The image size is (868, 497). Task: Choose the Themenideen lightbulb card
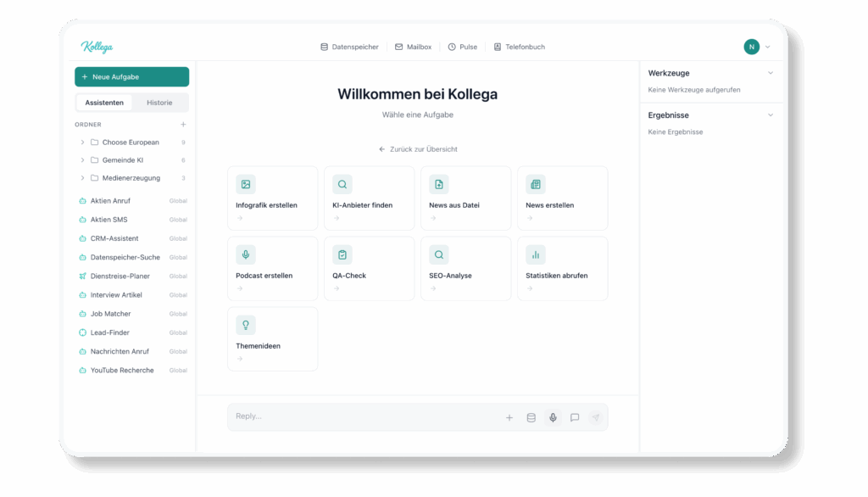click(272, 338)
